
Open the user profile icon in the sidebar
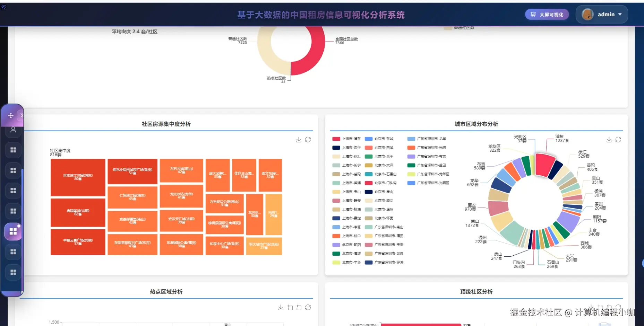[13, 131]
